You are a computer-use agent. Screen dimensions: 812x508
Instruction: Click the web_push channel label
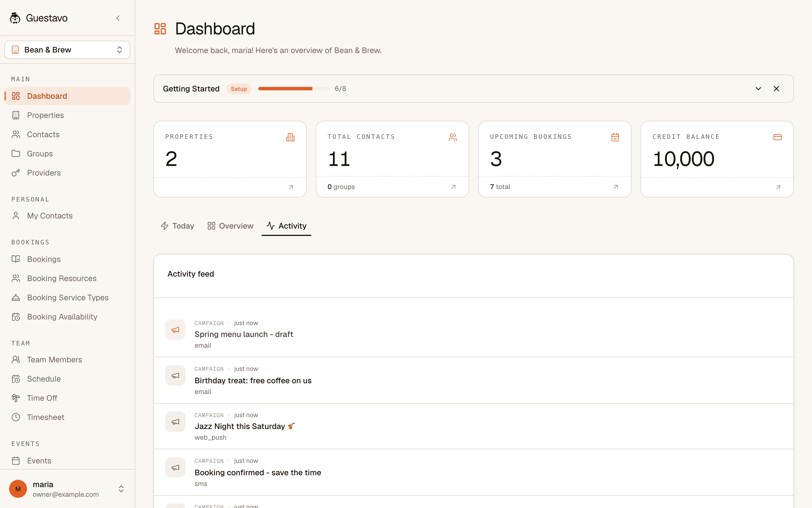(210, 437)
